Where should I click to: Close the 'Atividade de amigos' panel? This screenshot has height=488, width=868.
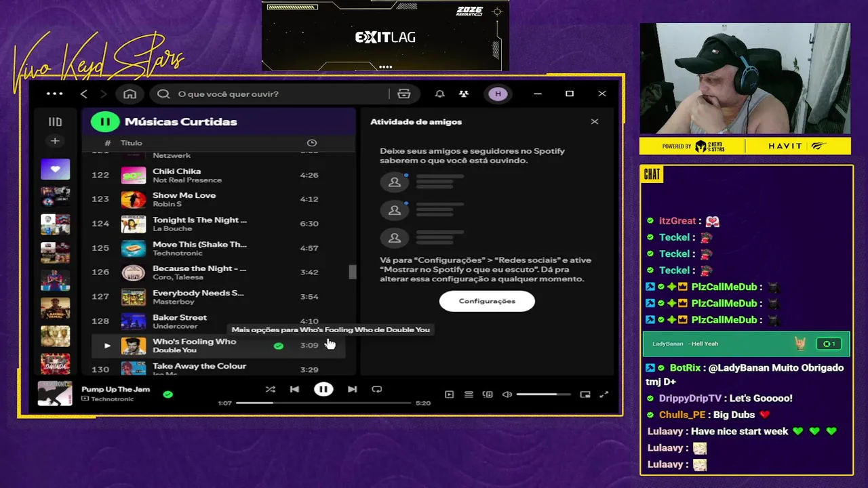point(595,122)
